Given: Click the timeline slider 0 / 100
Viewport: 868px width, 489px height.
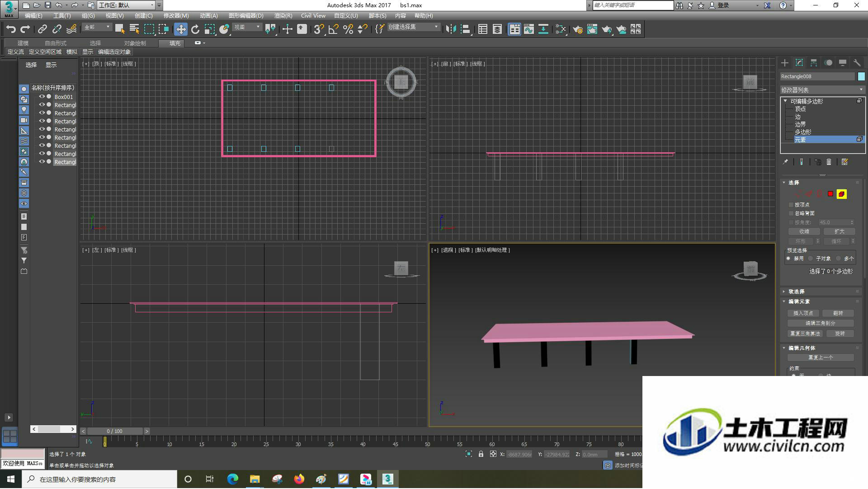Looking at the screenshot, I should [115, 432].
